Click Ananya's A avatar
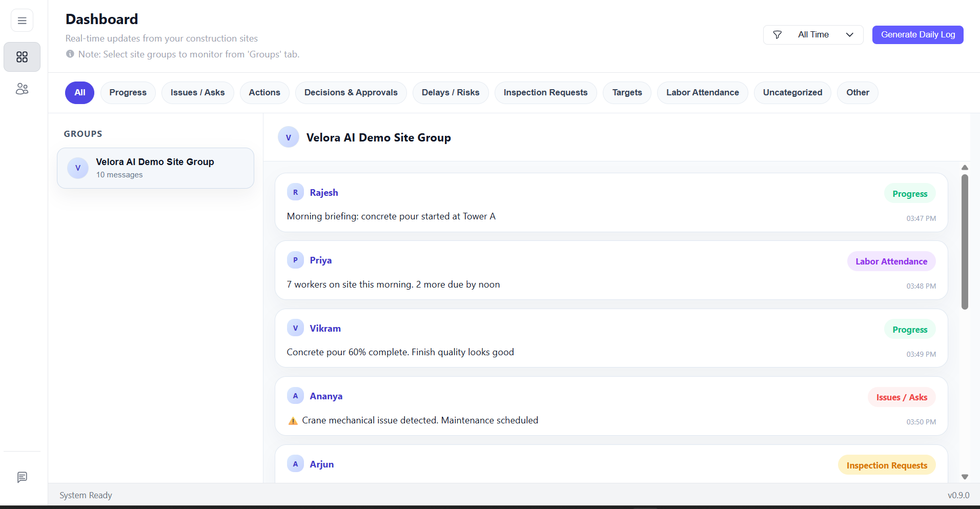The image size is (980, 509). pos(295,396)
